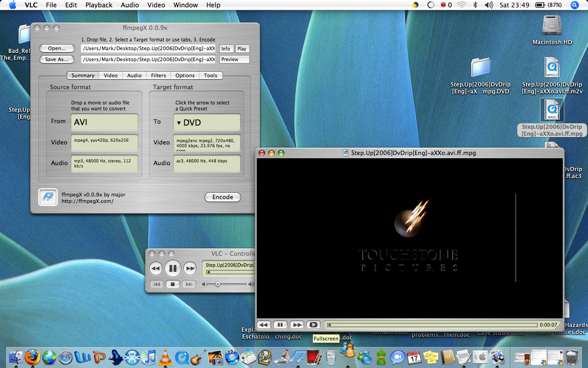Image resolution: width=588 pixels, height=368 pixels.
Task: Open iTunes from the Dock
Action: pyautogui.click(x=149, y=357)
